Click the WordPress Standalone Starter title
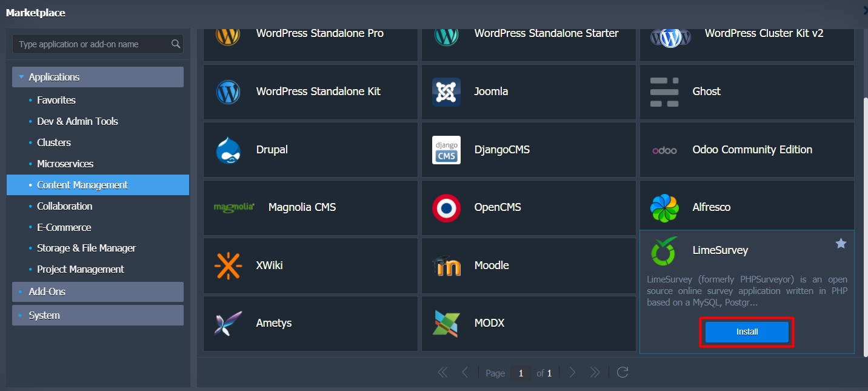The image size is (868, 391). coord(547,33)
